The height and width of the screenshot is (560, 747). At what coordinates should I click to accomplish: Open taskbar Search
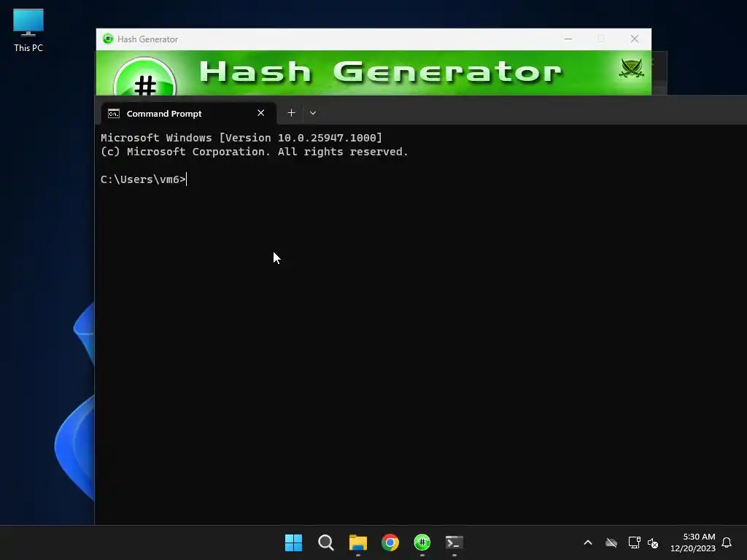click(326, 542)
